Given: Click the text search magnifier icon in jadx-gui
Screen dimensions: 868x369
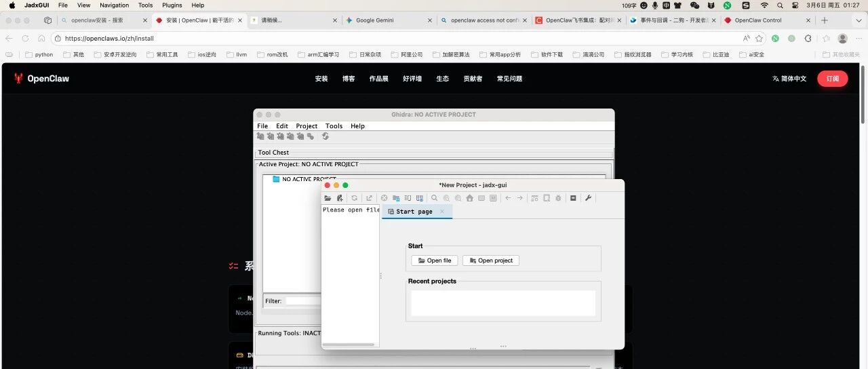Looking at the screenshot, I should (434, 198).
